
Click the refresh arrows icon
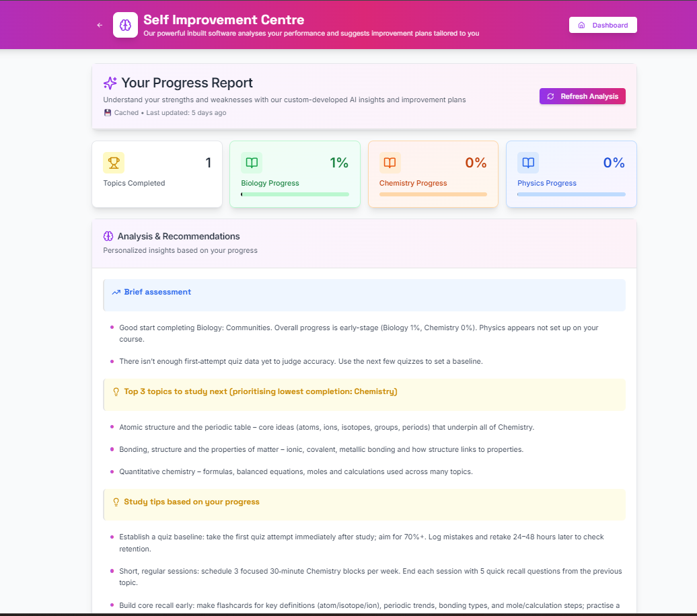coord(550,96)
